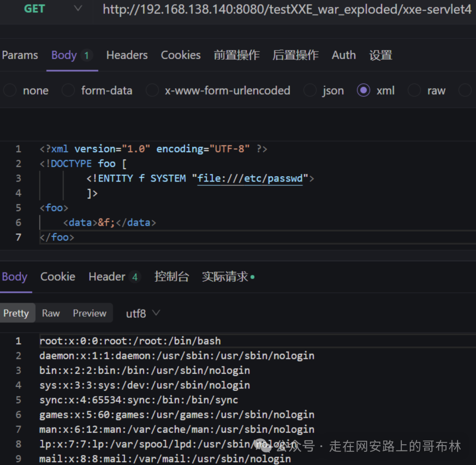Viewport: 476px width, 465px height.
Task: Open the 控制台 console tab
Action: point(171,277)
